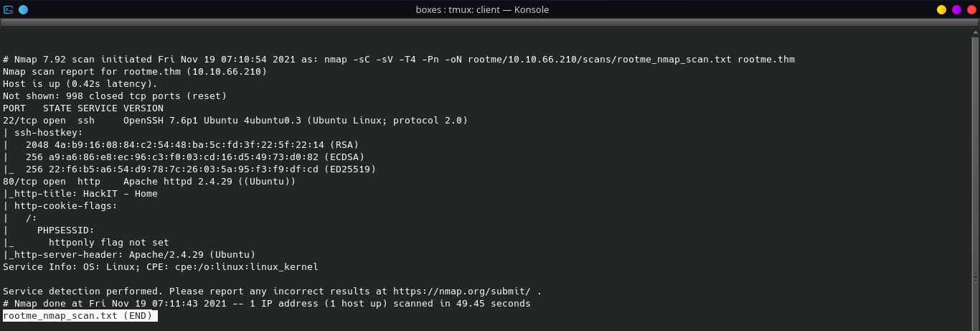Click the 'http-title: HackIT - Home' line
980x331 pixels.
(80, 194)
